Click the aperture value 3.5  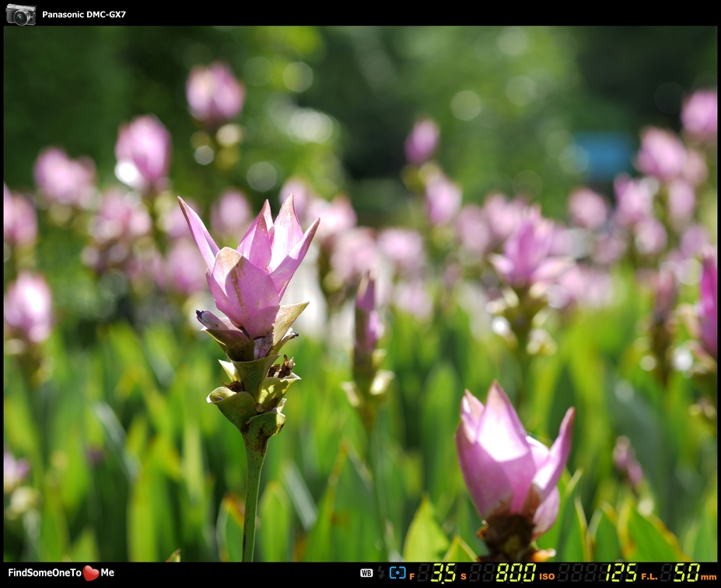pos(443,572)
